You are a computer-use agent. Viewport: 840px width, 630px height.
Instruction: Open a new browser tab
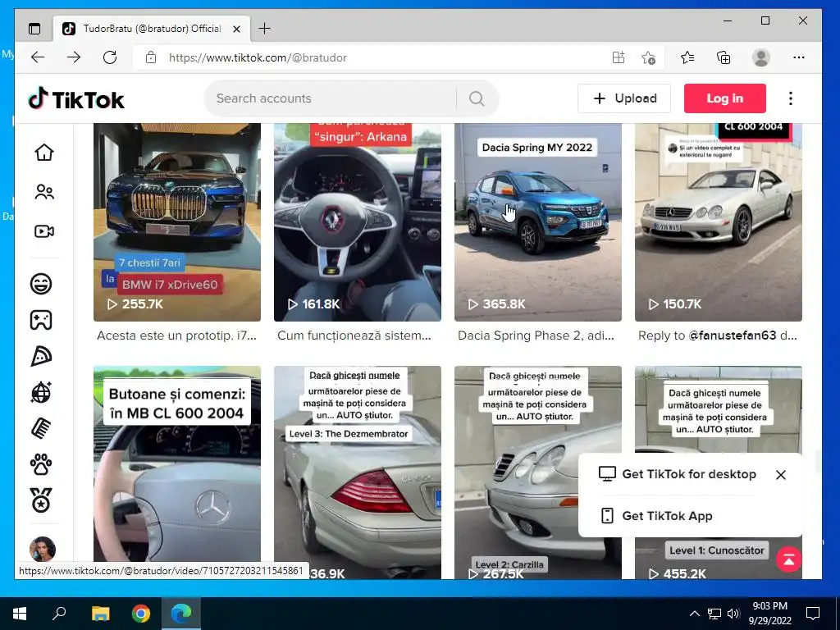pos(264,29)
